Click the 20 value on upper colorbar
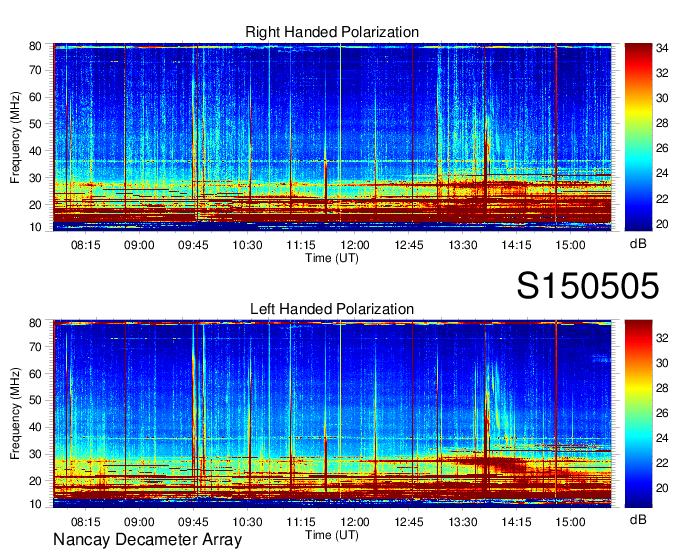The image size is (680, 552). (662, 224)
